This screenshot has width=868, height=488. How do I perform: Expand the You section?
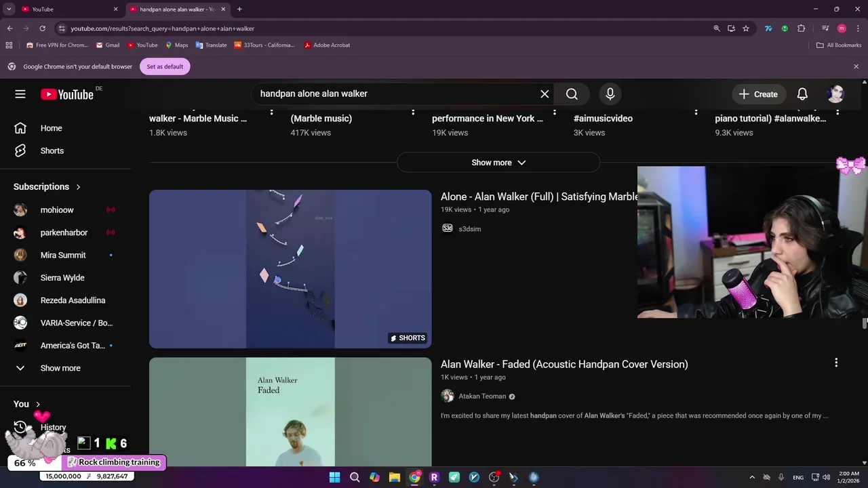coord(27,404)
